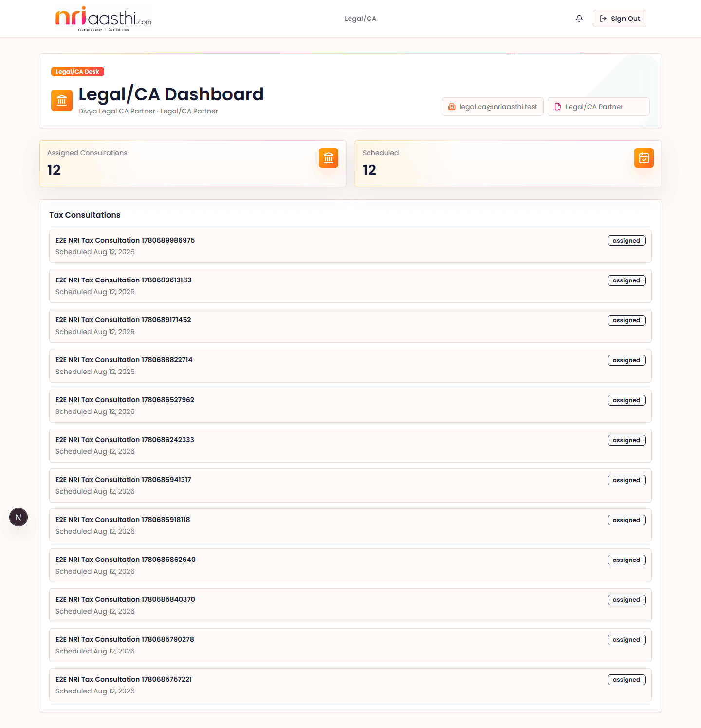This screenshot has height=728, width=701.
Task: Click the Legal/CA Partner role chip
Action: pyautogui.click(x=599, y=107)
